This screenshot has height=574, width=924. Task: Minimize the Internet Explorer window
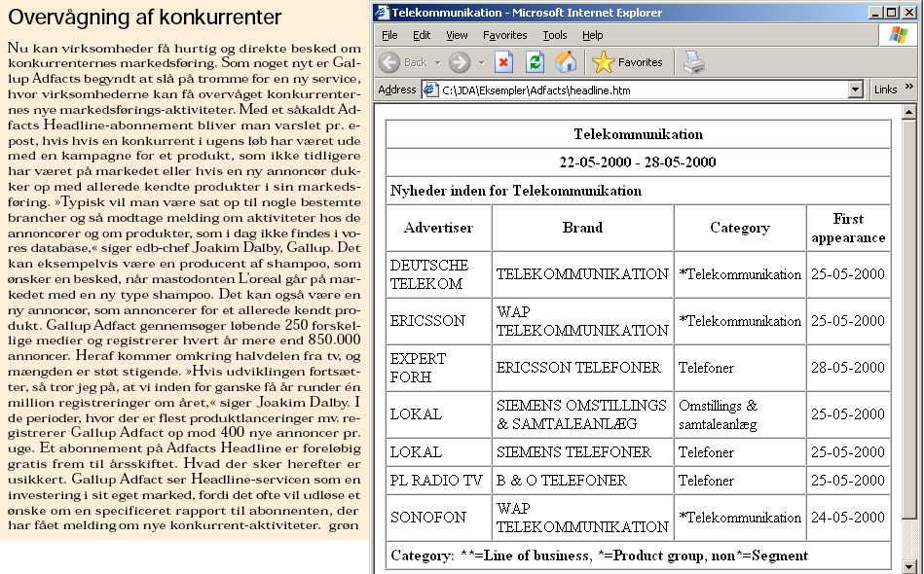tap(875, 13)
